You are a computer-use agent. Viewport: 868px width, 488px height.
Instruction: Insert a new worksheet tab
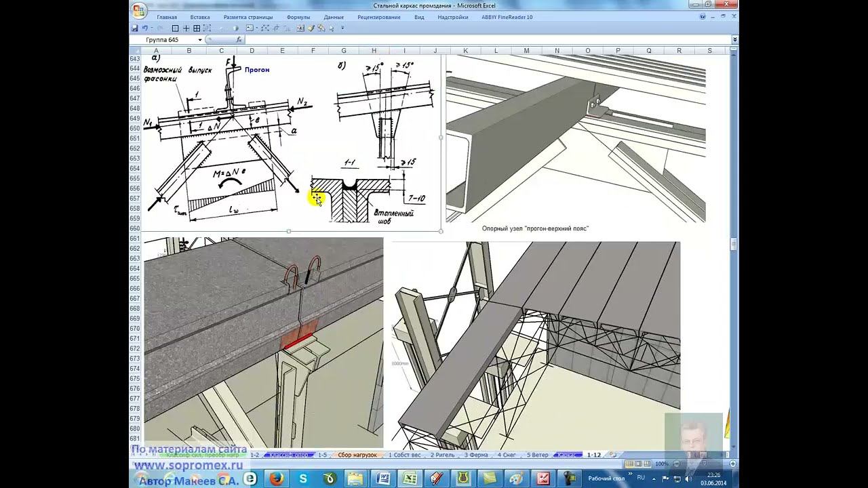[613, 455]
